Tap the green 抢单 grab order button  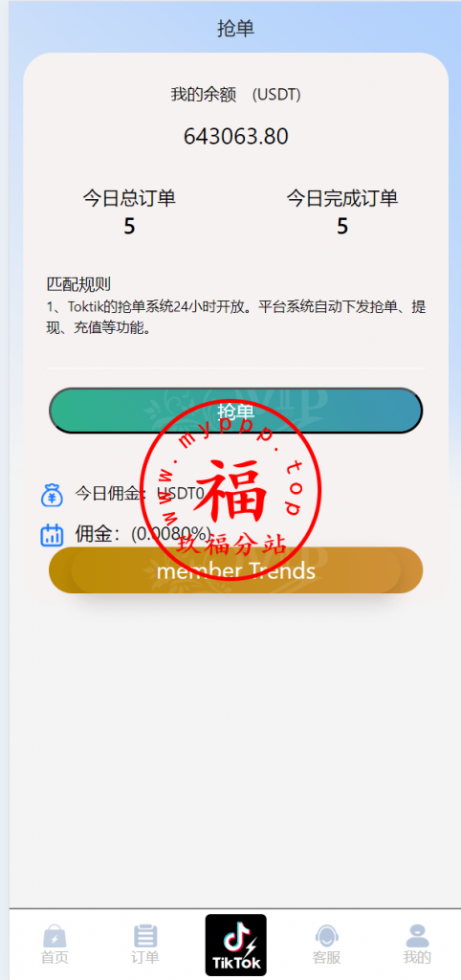click(x=235, y=411)
